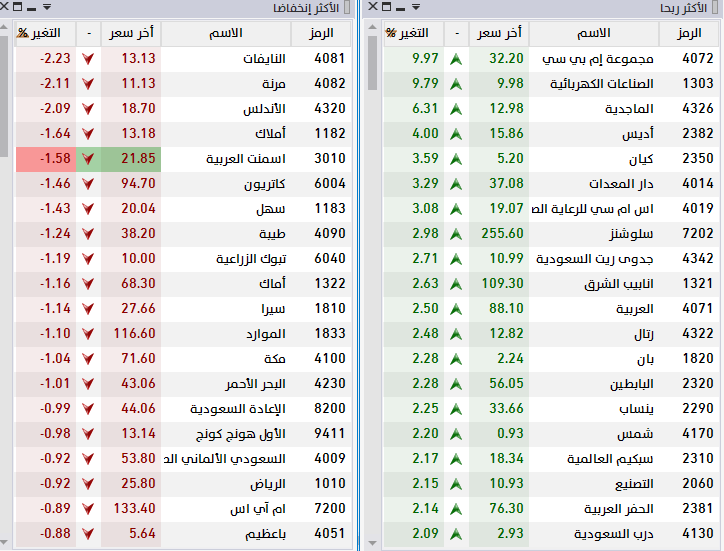724x551 pixels.
Task: Click green up arrow for درب السعودية
Action: coord(456,534)
